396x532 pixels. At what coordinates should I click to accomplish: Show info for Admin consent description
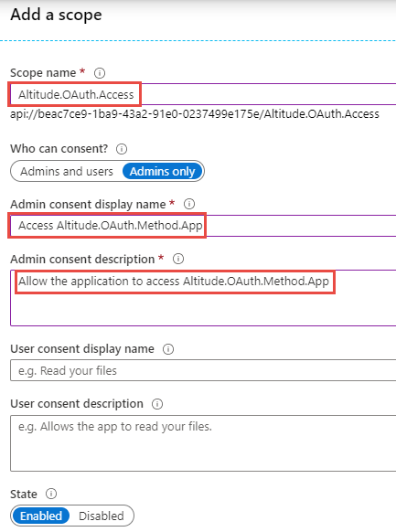[178, 259]
